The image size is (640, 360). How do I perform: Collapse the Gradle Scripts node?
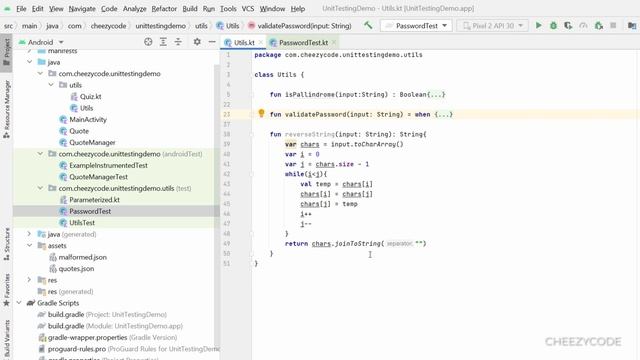pyautogui.click(x=19, y=303)
